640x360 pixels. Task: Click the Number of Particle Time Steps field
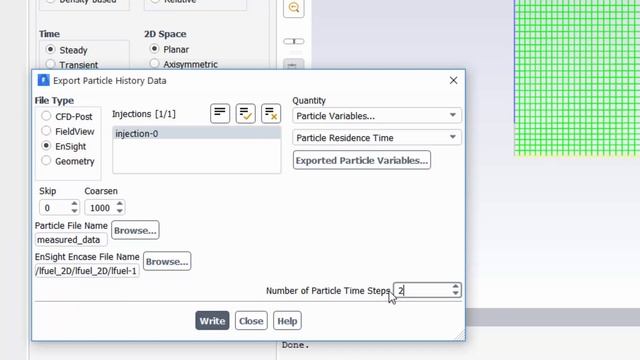click(422, 290)
